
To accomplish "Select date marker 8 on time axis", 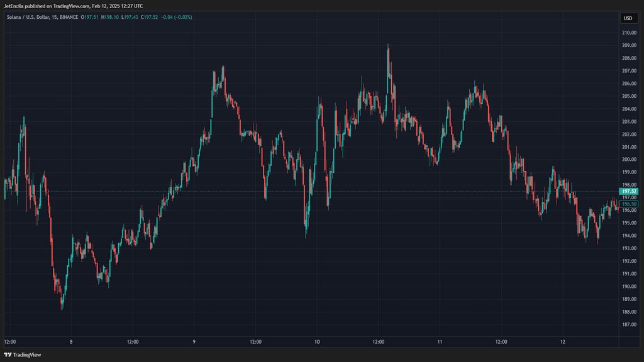I will click(x=72, y=342).
